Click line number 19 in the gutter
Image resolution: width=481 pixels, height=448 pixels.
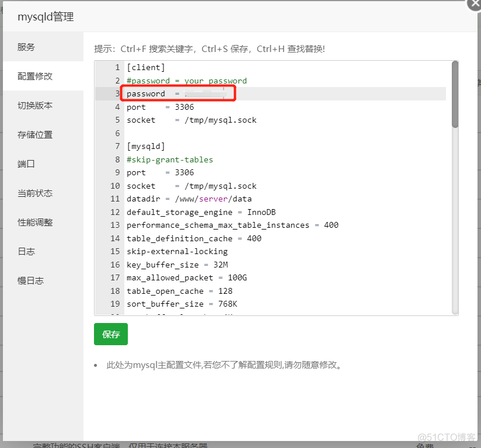pyautogui.click(x=114, y=304)
